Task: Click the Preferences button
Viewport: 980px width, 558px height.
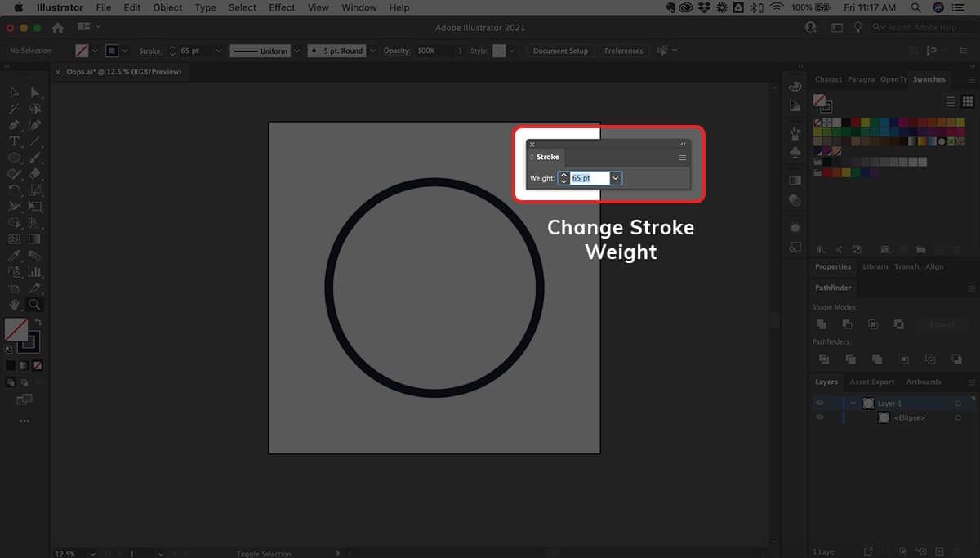Action: 623,51
